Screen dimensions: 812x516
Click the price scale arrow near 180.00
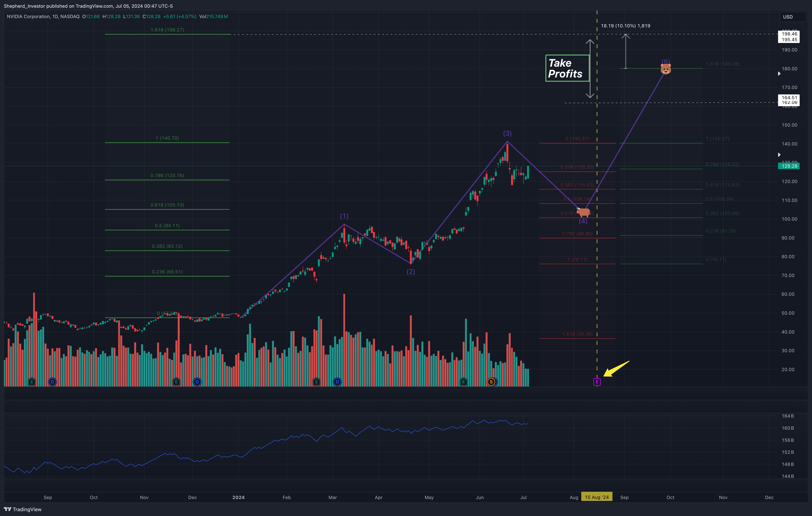click(779, 73)
